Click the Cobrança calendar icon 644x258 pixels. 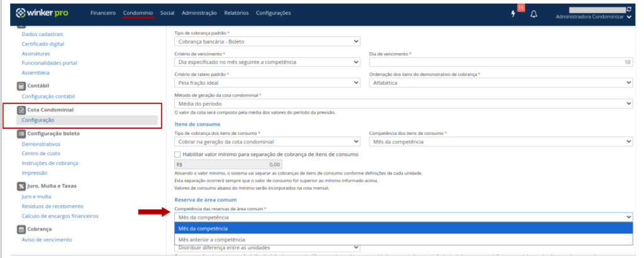click(x=21, y=229)
